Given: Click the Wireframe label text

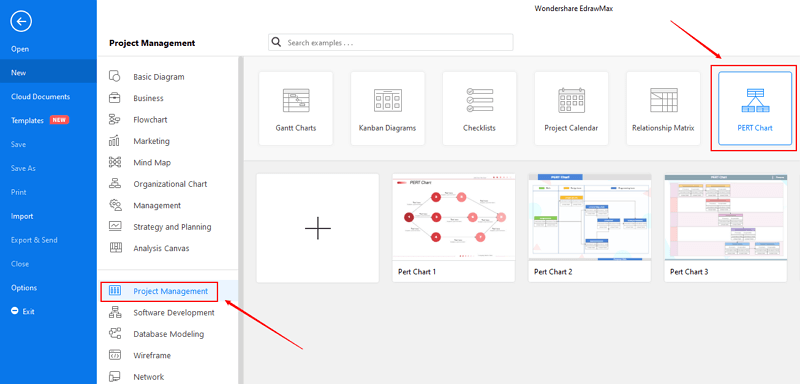Looking at the screenshot, I should pyautogui.click(x=152, y=355).
